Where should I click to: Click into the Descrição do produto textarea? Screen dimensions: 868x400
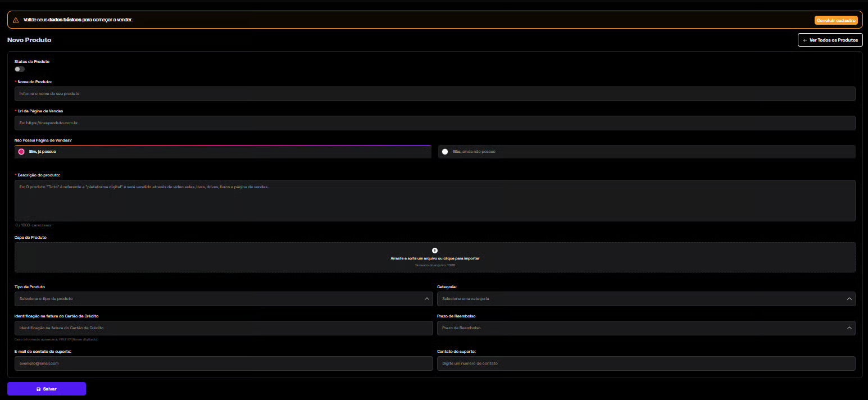tap(435, 201)
